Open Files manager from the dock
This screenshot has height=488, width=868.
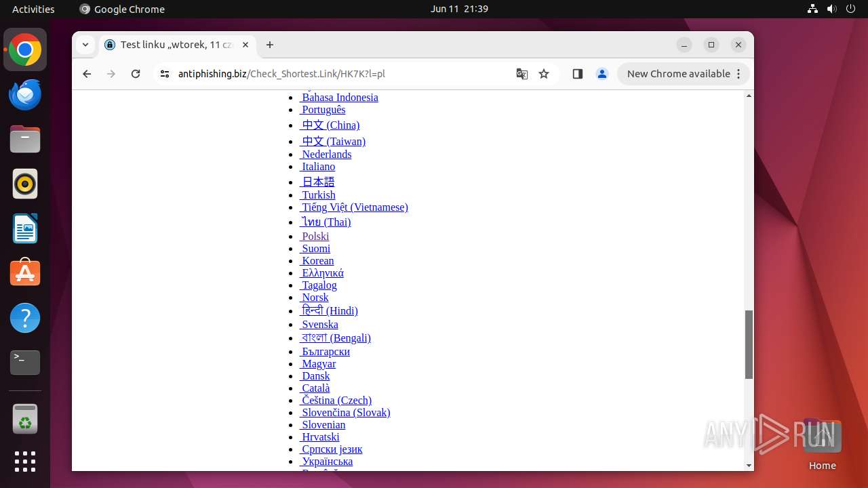pos(25,140)
